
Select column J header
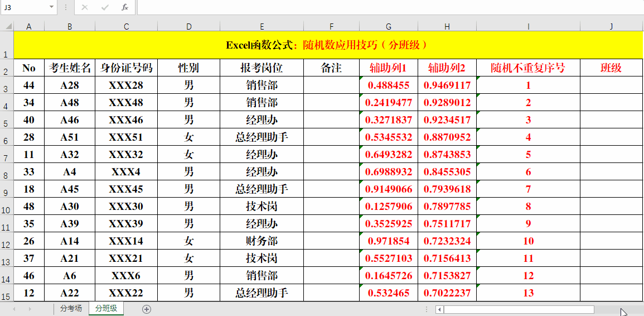pos(611,26)
